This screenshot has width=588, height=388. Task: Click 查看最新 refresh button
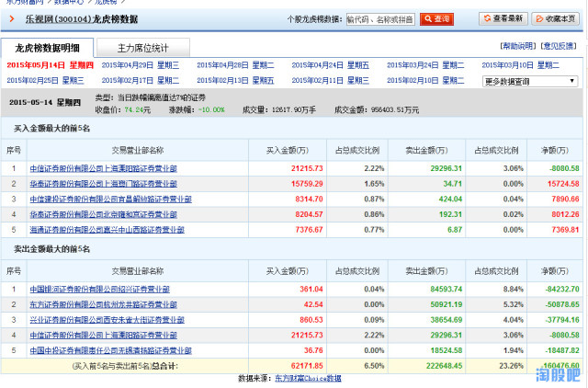coord(503,18)
